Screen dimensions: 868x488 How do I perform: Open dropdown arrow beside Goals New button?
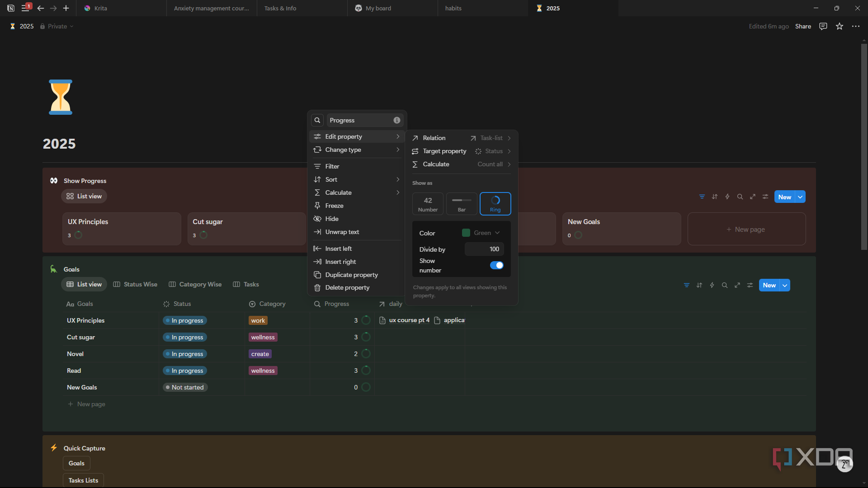click(x=785, y=285)
